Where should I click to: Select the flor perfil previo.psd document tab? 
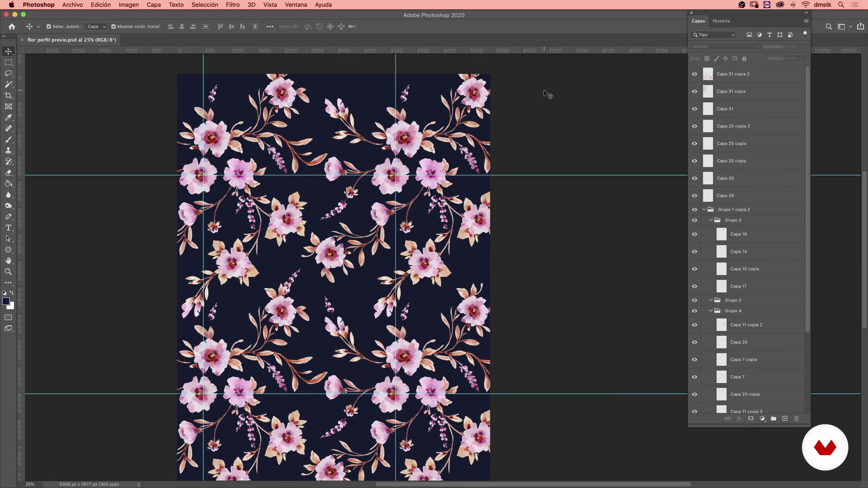(72, 40)
